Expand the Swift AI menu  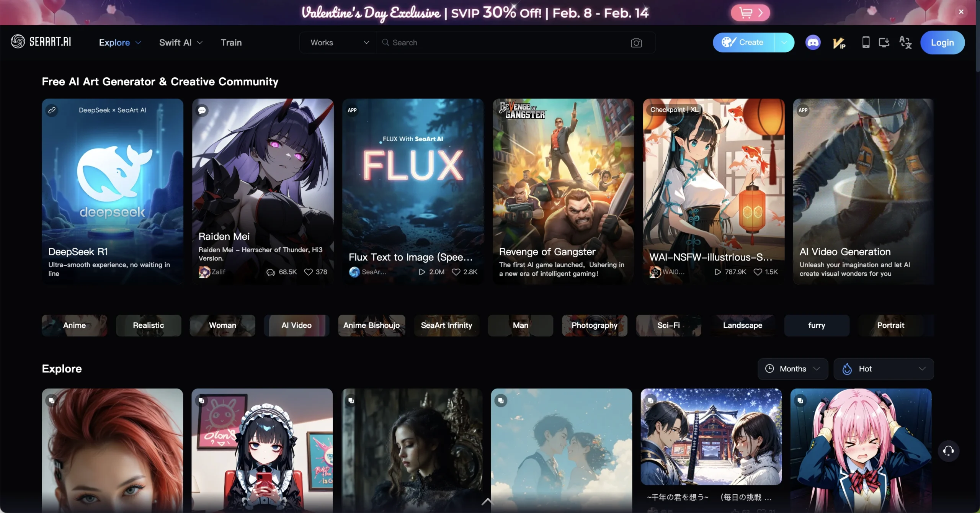tap(181, 42)
